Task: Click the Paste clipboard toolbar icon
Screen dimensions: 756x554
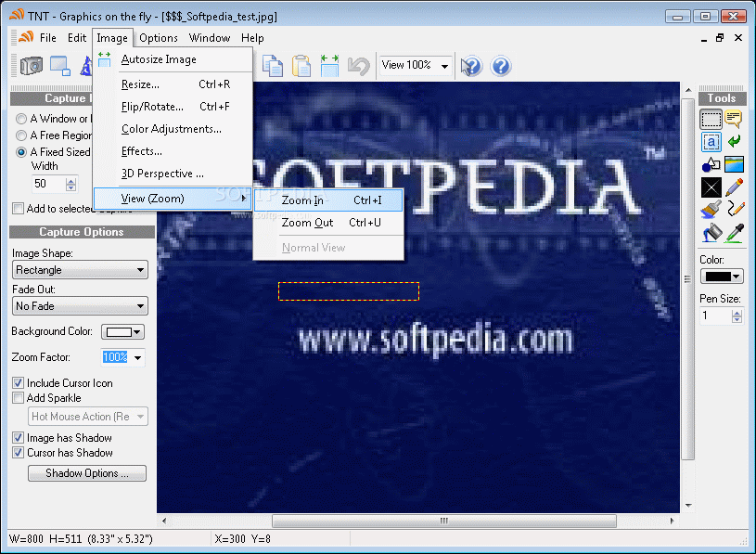Action: 301,66
